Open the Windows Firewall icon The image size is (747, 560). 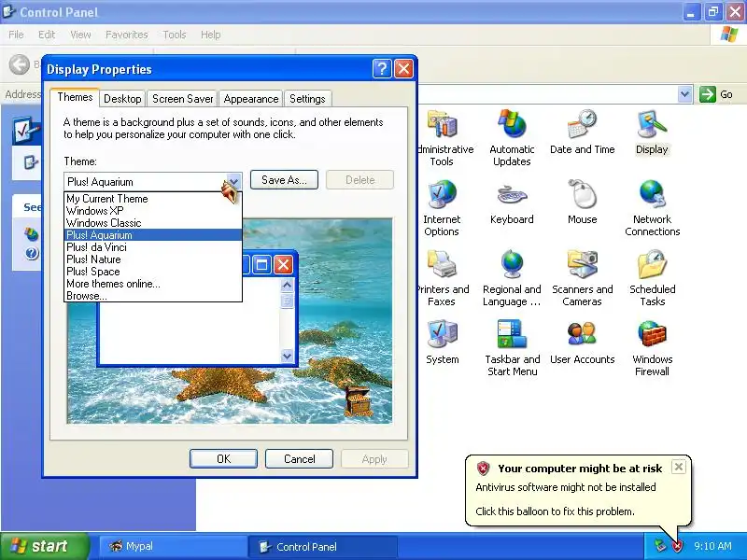[x=652, y=334]
